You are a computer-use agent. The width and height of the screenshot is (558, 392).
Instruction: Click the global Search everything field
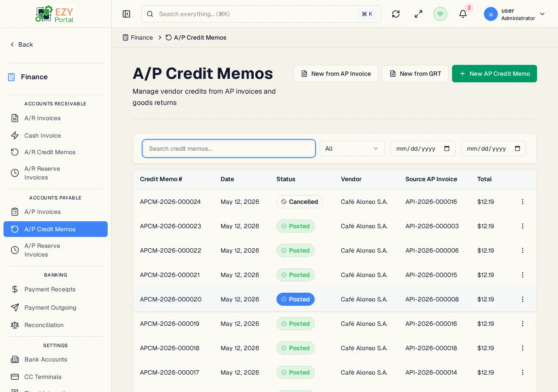(261, 14)
